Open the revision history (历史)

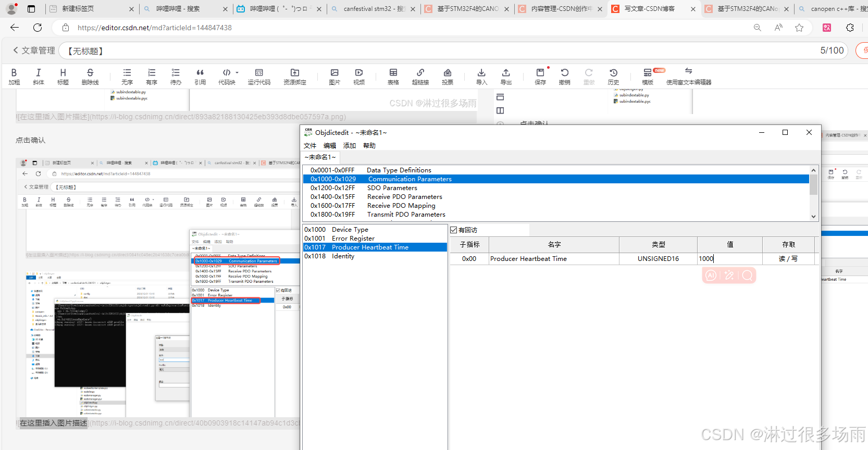[x=613, y=76]
